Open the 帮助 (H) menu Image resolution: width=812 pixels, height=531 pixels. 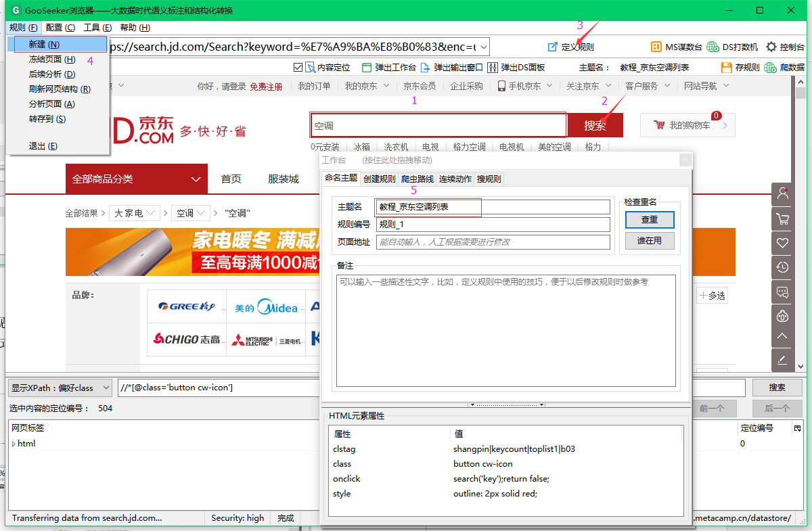135,28
